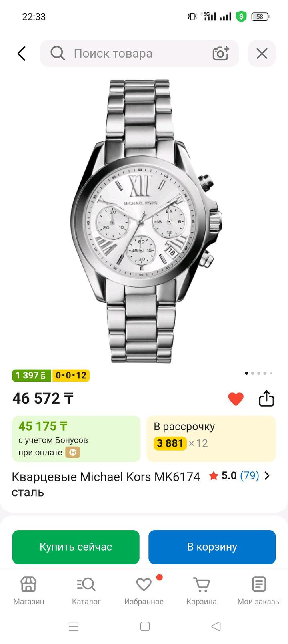Viewport: 288px width, 644px height.
Task: Click Купить сейчас button
Action: coord(76,547)
